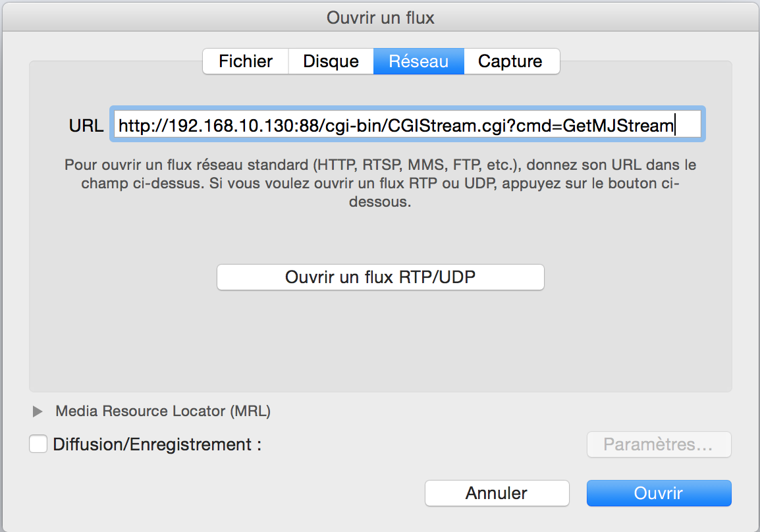Switch to the Capture tab

point(510,62)
